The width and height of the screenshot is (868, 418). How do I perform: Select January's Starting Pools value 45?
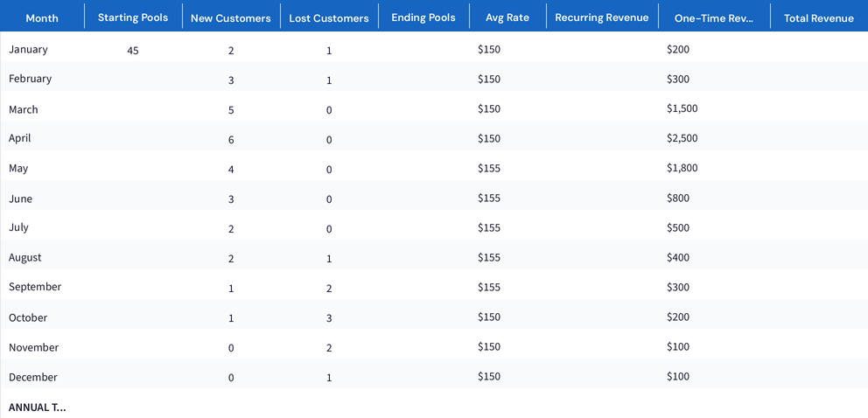tap(133, 51)
